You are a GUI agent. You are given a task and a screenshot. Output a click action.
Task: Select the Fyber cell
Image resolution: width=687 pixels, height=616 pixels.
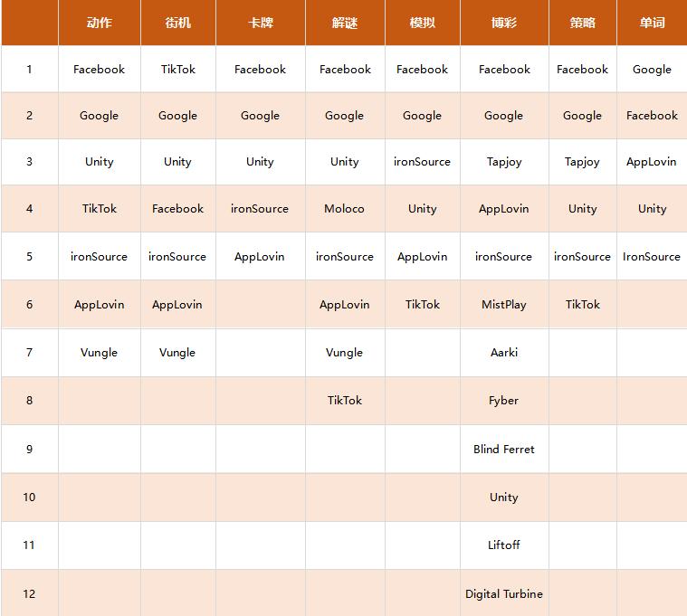503,401
